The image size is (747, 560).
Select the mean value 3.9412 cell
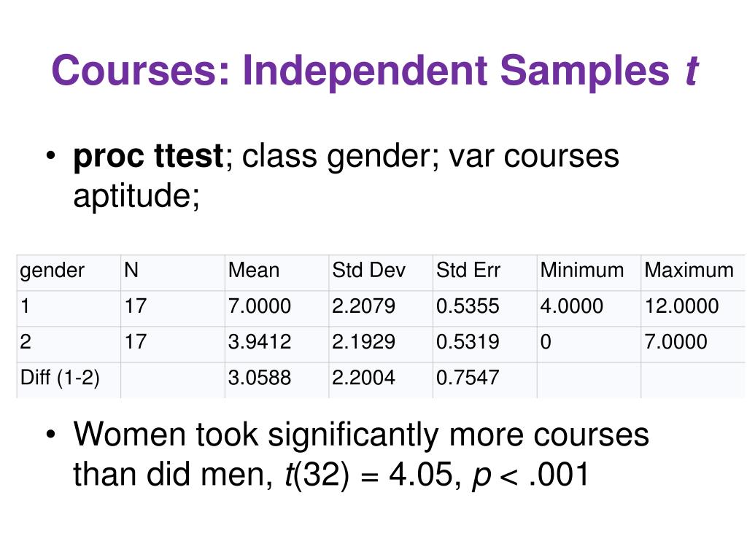[276, 344]
